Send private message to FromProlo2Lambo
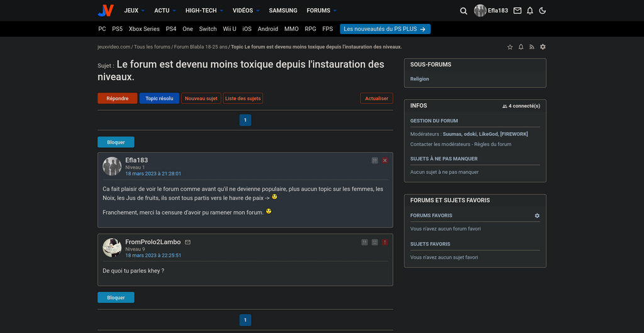 coord(187,242)
